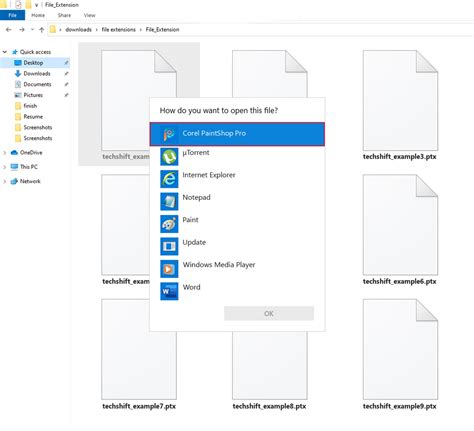The width and height of the screenshot is (474, 431).
Task: Select techshift_example6.ptx file thumbnail
Action: pyautogui.click(x=400, y=225)
